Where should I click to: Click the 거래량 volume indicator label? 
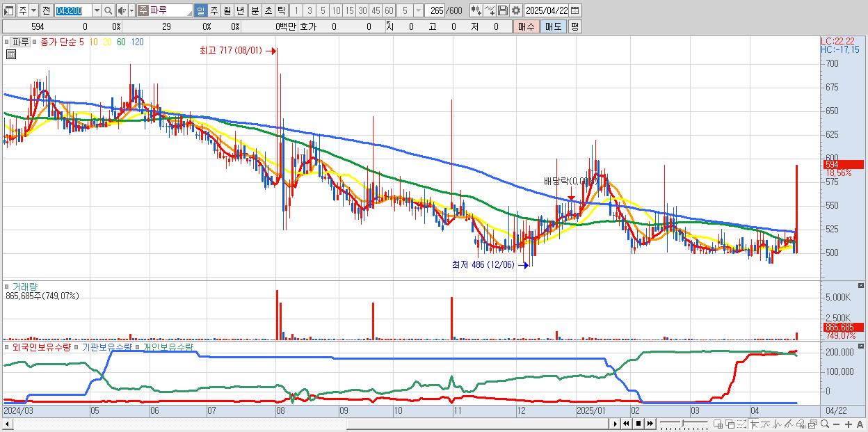click(x=24, y=287)
